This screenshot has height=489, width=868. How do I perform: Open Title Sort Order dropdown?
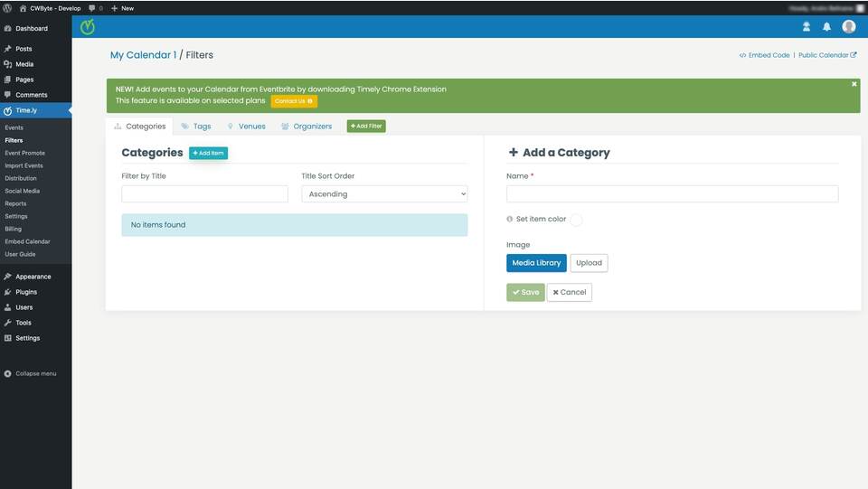point(385,194)
